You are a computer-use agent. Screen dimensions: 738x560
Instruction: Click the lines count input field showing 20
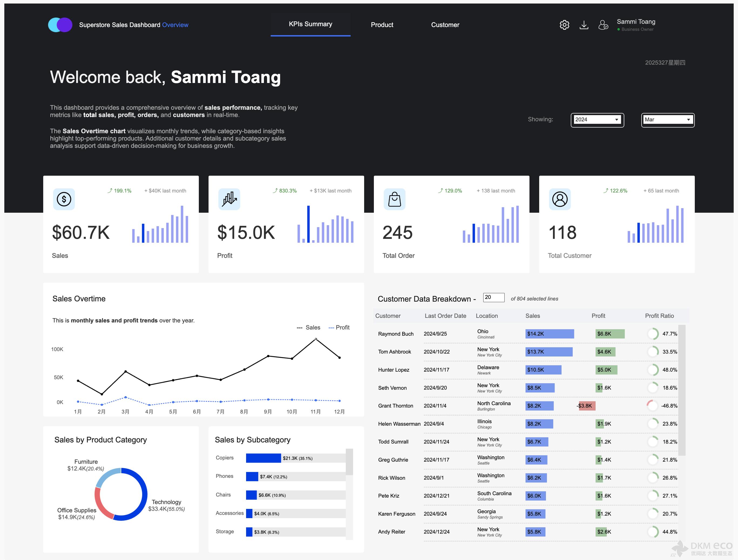(494, 297)
